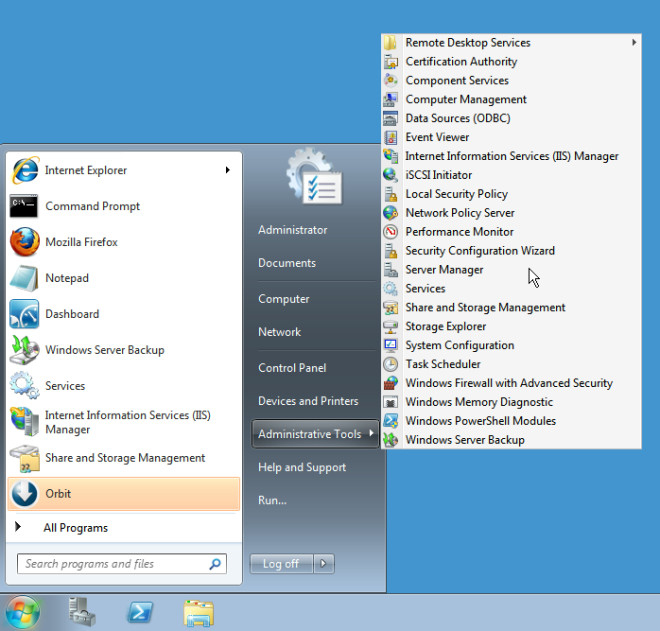Open Control Panel from the Start menu
The height and width of the screenshot is (631, 660).
coord(292,368)
